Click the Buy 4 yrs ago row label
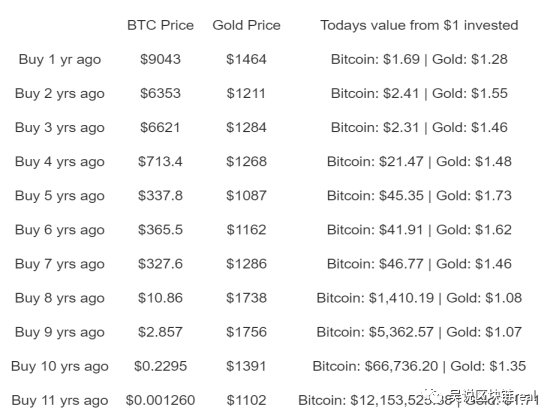554x420 pixels. (60, 162)
